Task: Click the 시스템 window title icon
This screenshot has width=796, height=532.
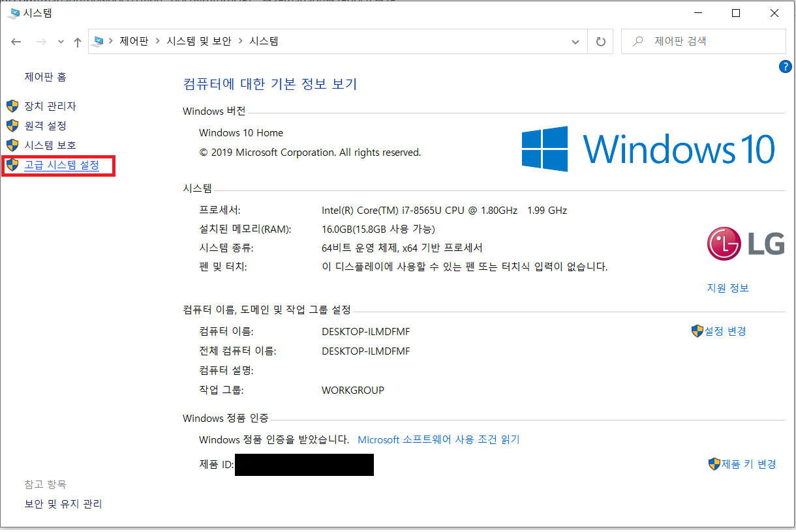Action: [x=13, y=12]
